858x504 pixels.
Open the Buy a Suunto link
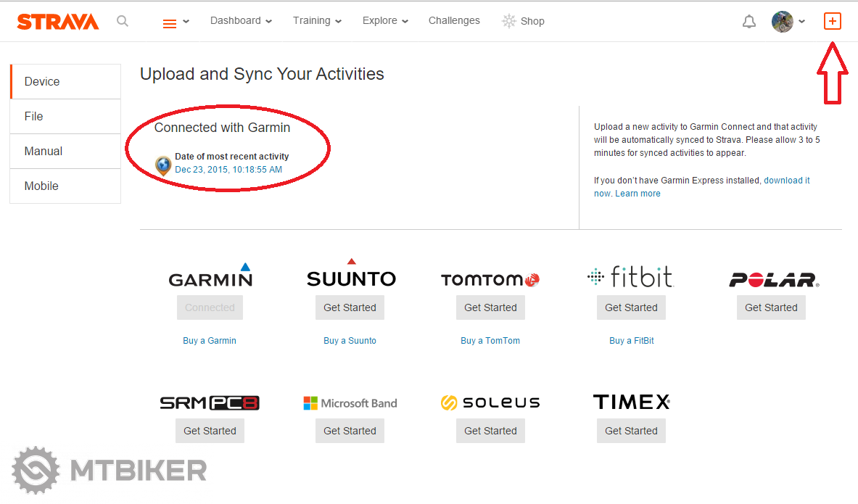point(350,340)
